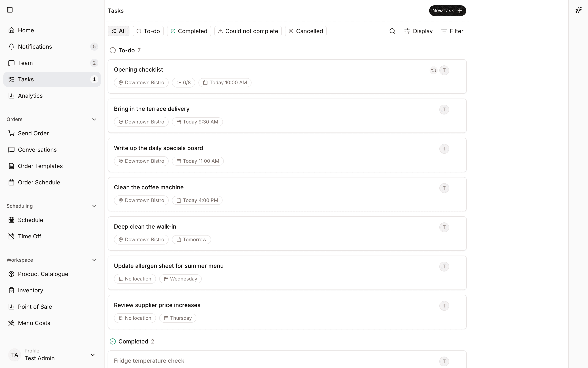Open Order Templates
The image size is (588, 368).
tap(52, 166)
